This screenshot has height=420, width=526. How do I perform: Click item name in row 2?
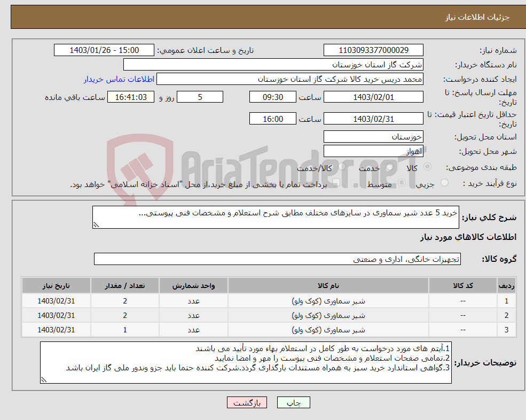(328, 316)
